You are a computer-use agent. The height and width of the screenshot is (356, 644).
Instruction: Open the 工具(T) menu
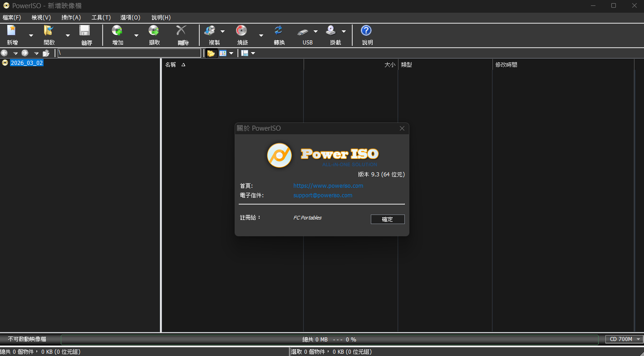101,18
